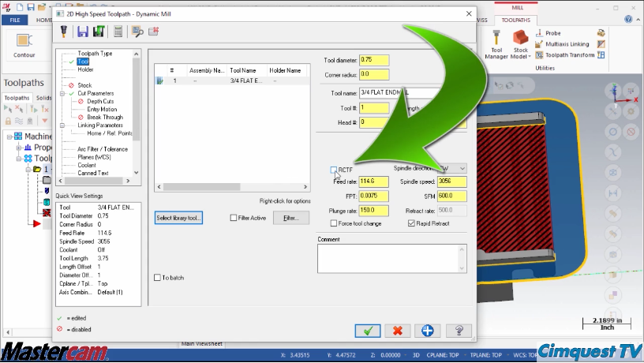Collapse the Linking Parameters tree node
Image resolution: width=644 pixels, height=363 pixels.
pyautogui.click(x=62, y=125)
